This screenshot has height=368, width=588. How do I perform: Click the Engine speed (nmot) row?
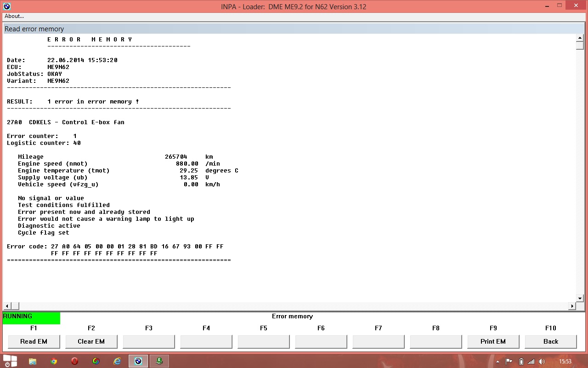(119, 164)
